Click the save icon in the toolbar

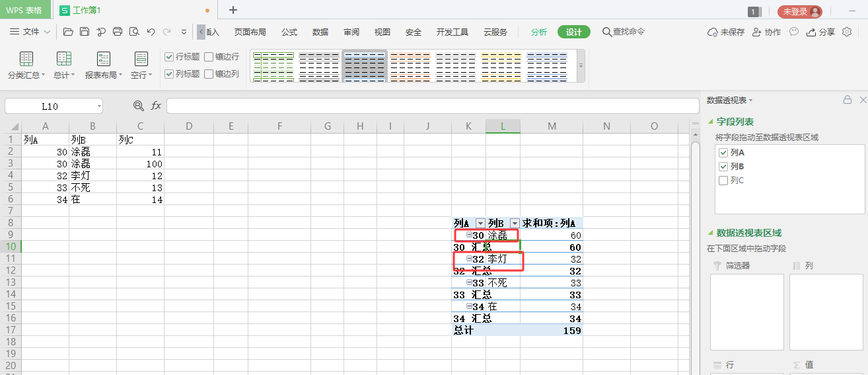tap(85, 32)
